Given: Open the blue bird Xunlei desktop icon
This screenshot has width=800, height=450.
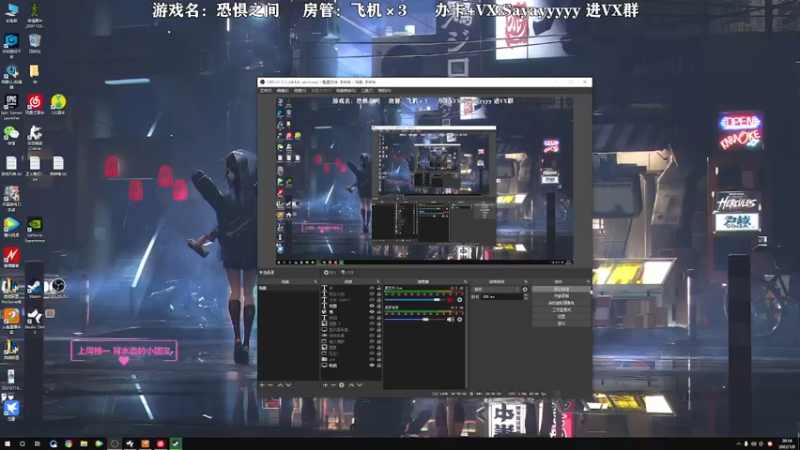Looking at the screenshot, I should point(11,410).
